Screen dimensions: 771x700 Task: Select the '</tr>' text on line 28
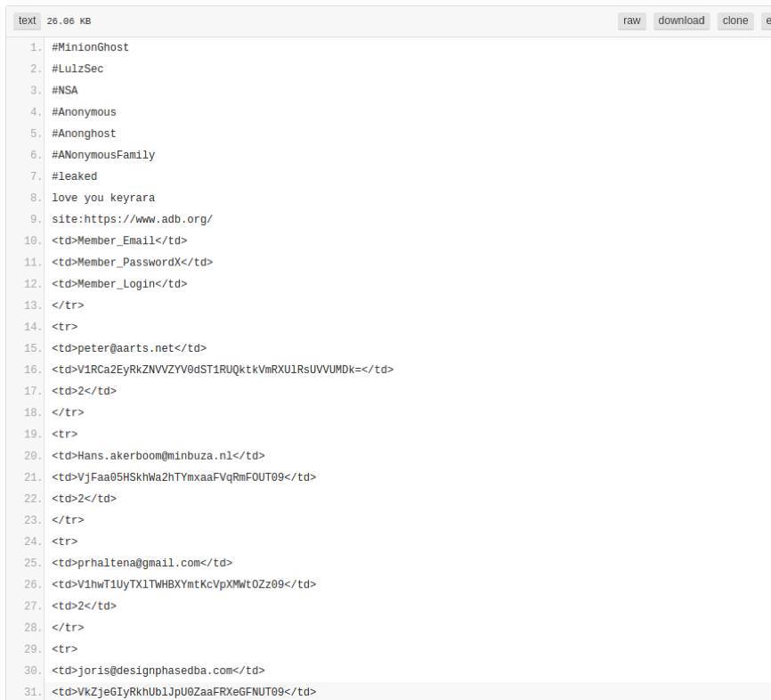pos(68,628)
